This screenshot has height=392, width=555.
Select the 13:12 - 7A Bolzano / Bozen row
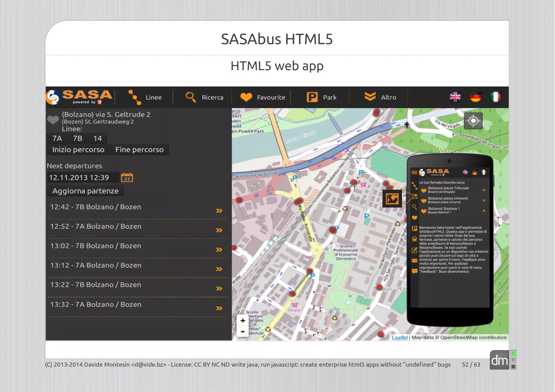point(138,268)
